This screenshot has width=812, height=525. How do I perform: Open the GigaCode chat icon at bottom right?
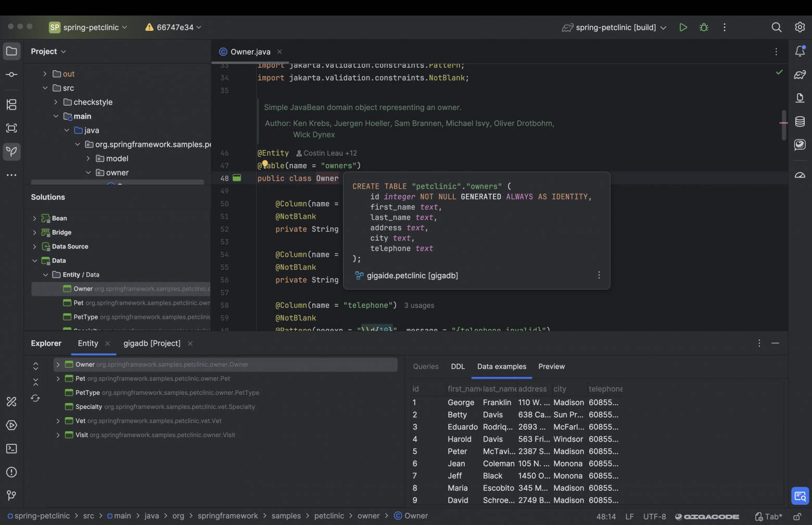[x=800, y=496]
